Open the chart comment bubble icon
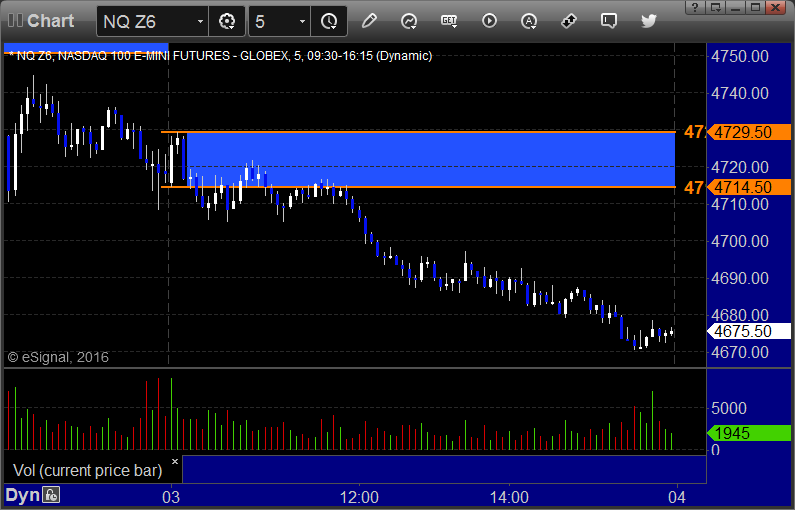The image size is (795, 510). click(x=608, y=21)
